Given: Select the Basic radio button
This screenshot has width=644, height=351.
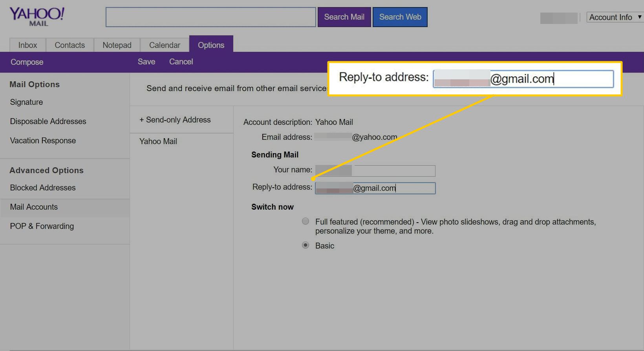Looking at the screenshot, I should tap(306, 245).
